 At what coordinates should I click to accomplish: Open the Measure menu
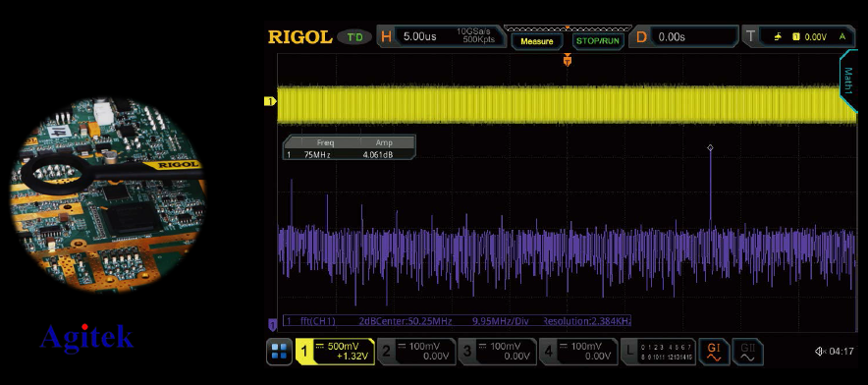[x=537, y=41]
